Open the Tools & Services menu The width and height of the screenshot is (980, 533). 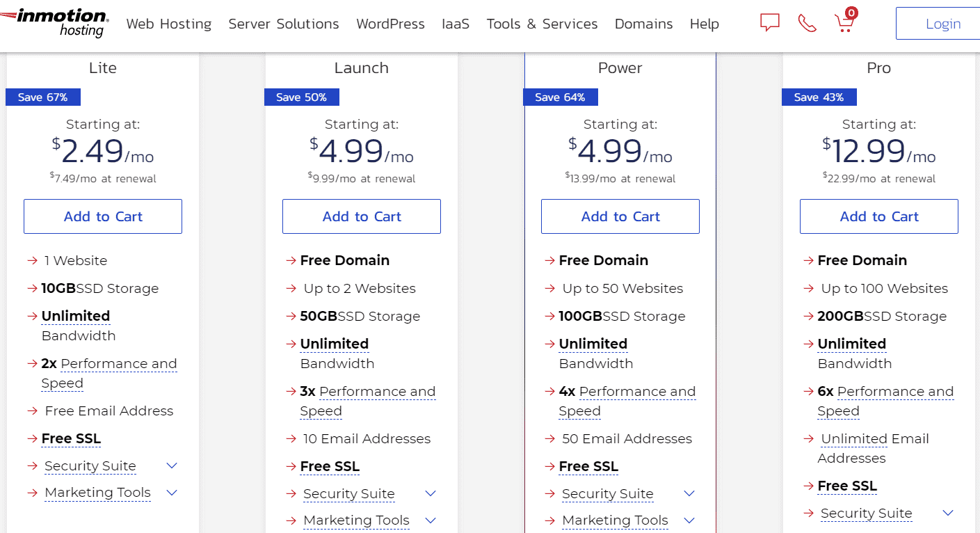[542, 24]
